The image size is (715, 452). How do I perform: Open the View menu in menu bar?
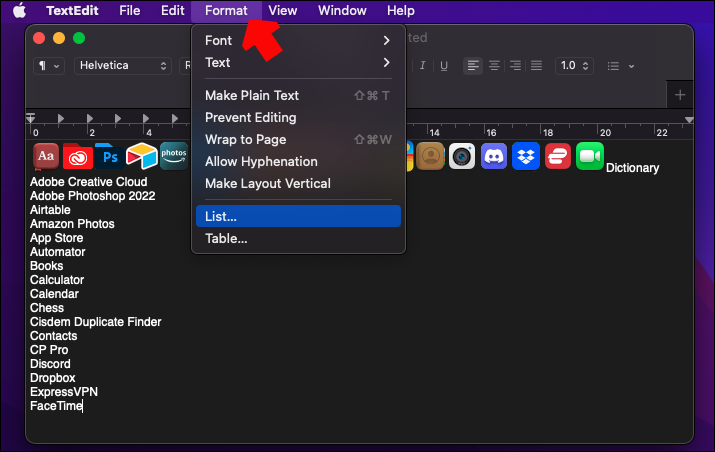click(x=283, y=11)
